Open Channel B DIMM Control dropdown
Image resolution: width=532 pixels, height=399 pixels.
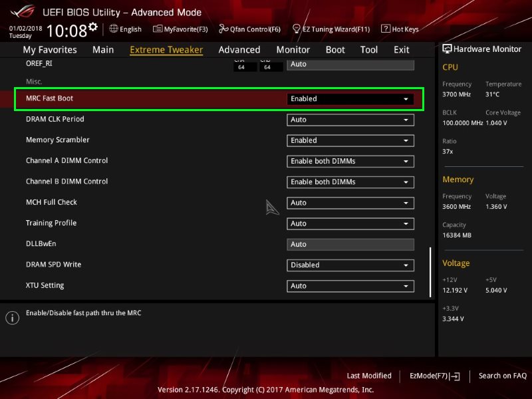pyautogui.click(x=350, y=182)
